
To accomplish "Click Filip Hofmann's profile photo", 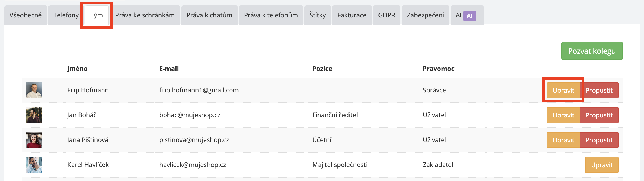I will pyautogui.click(x=34, y=90).
